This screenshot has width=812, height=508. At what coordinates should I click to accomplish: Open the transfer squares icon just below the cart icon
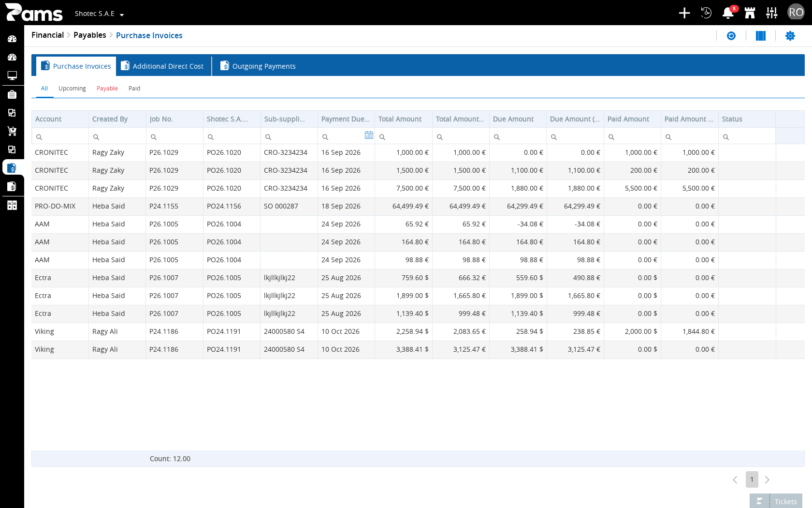pyautogui.click(x=12, y=149)
